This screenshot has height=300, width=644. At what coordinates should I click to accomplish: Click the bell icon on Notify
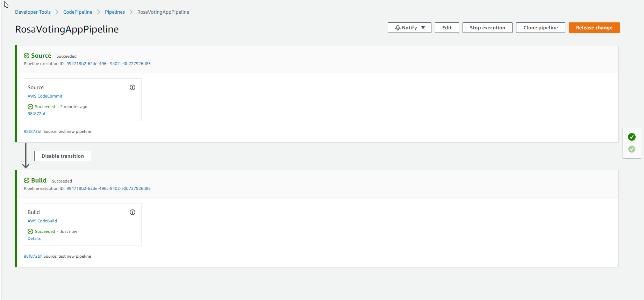(x=398, y=28)
